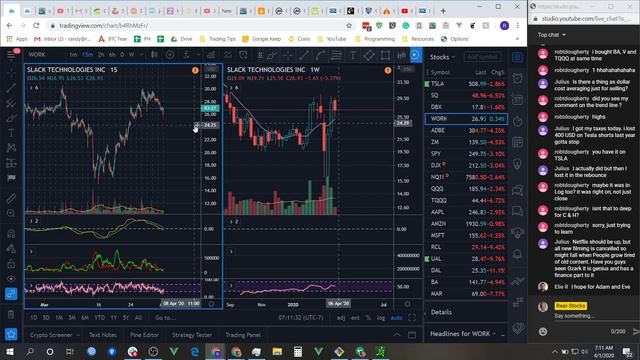Select 15m timeframe

(87, 55)
